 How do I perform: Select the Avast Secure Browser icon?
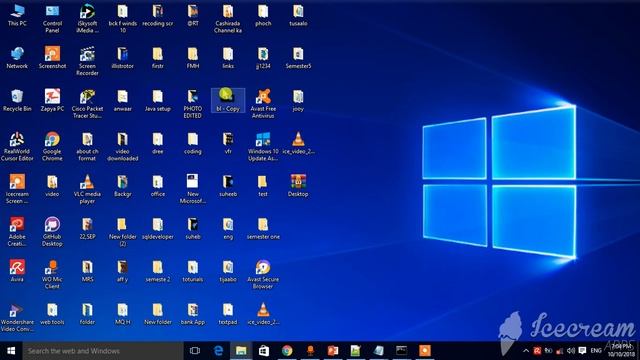(x=263, y=274)
